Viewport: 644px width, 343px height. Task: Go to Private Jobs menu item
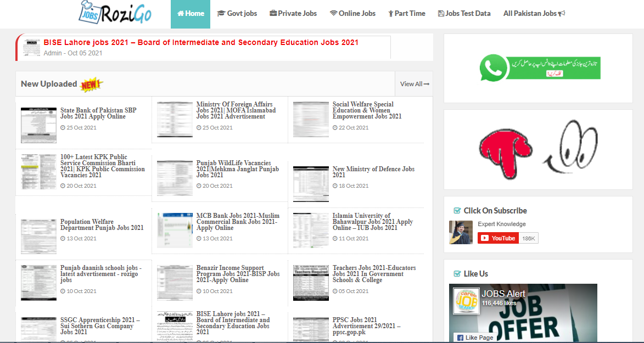point(293,14)
